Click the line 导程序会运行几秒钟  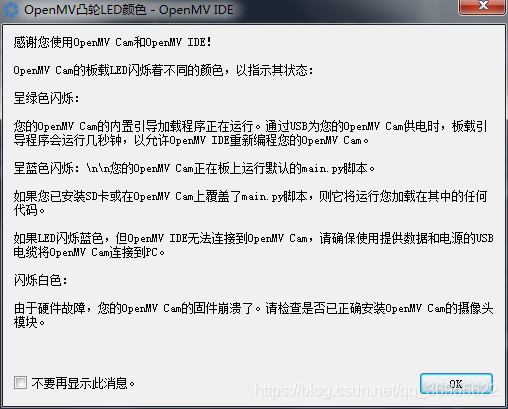coord(191,140)
